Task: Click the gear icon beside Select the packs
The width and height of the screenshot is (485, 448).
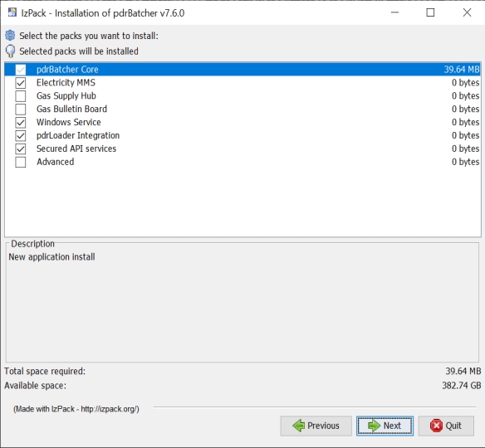Action: pos(10,35)
